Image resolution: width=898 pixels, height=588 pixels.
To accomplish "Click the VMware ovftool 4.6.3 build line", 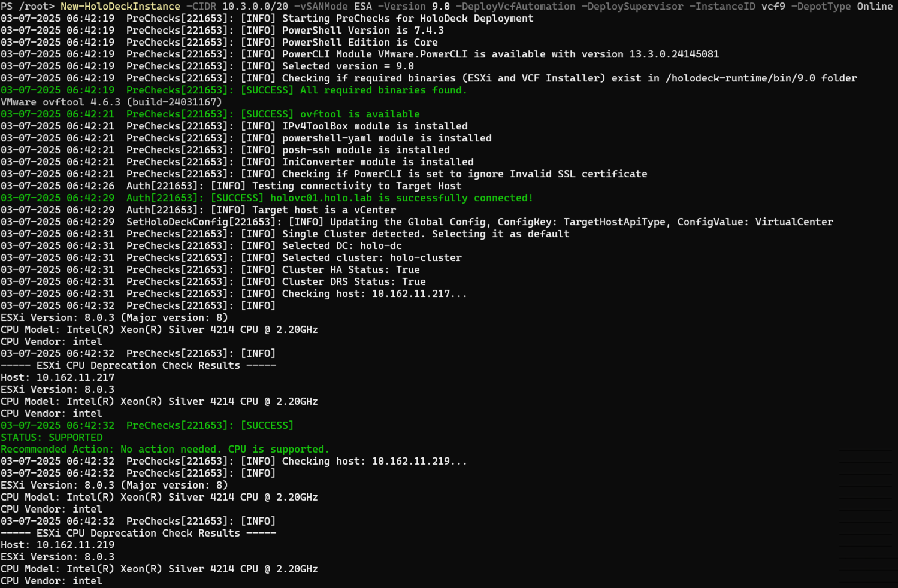I will coord(111,102).
